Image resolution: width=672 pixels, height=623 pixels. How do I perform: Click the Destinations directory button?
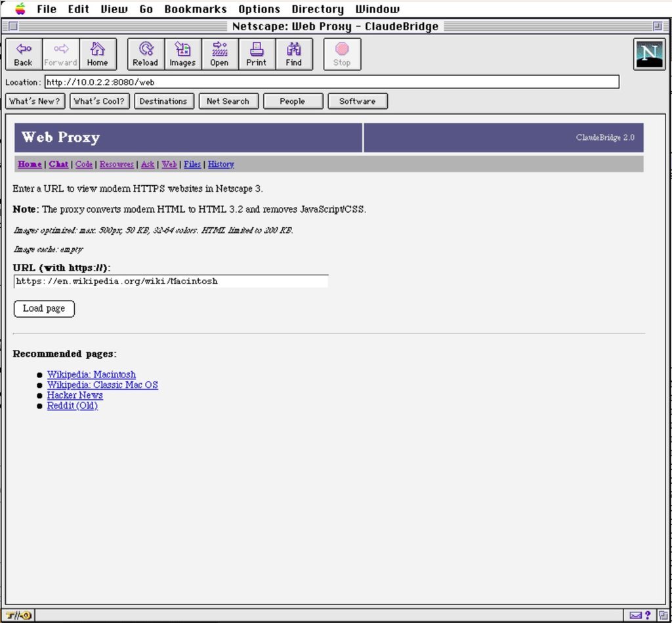click(x=164, y=101)
